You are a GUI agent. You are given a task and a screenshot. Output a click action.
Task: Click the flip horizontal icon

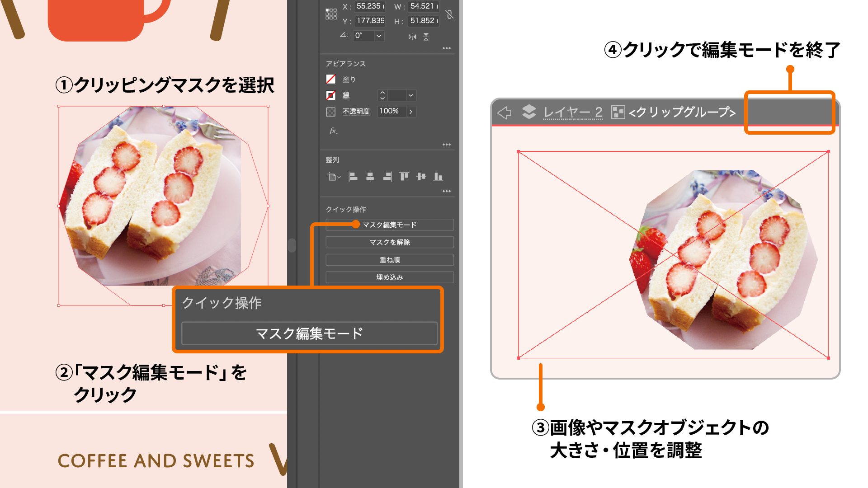point(412,37)
